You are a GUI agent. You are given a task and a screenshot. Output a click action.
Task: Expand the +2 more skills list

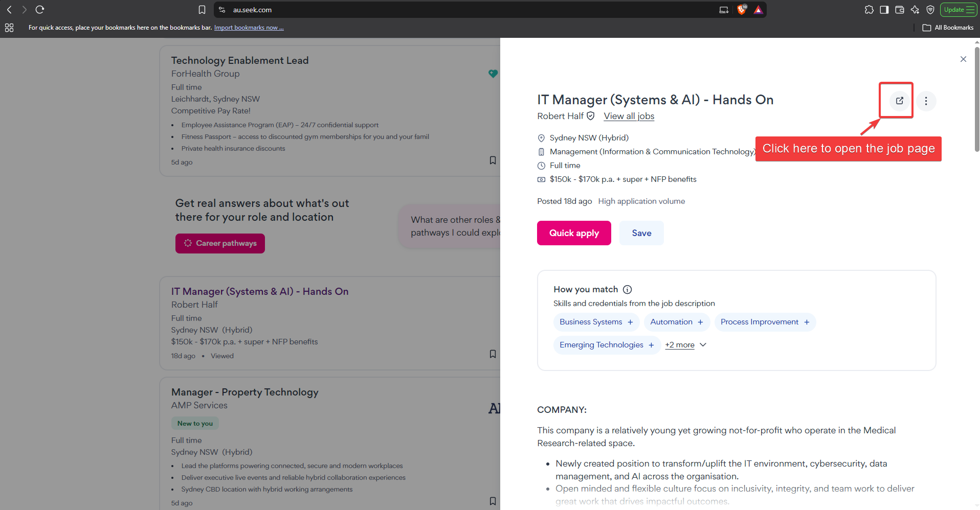685,345
